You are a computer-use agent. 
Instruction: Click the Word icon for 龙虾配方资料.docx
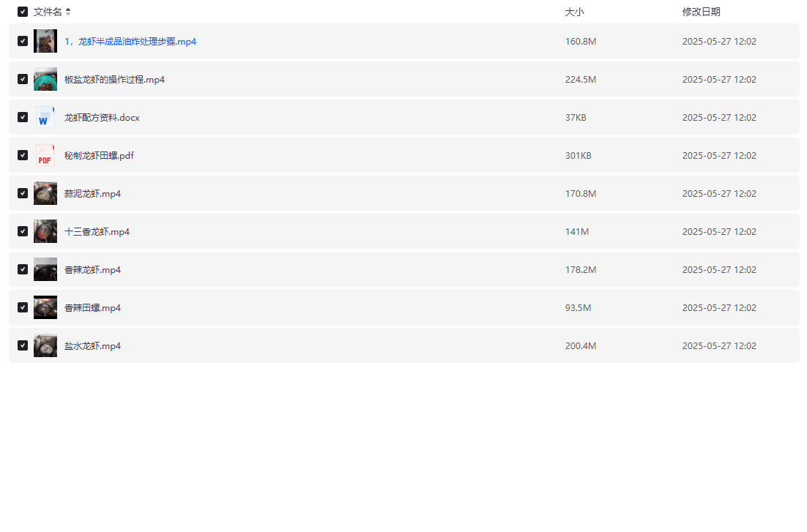(45, 117)
